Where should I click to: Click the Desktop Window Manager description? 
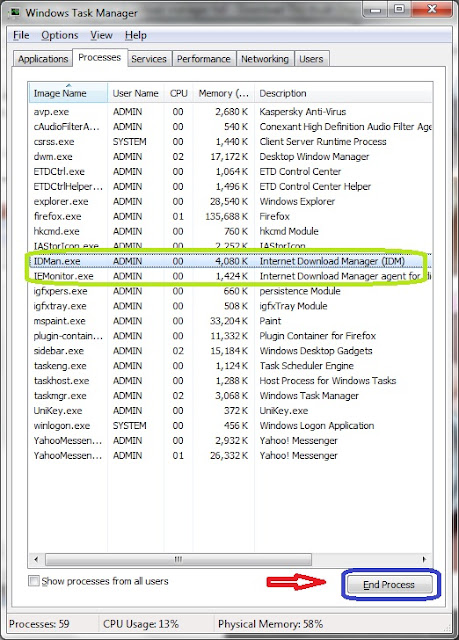314,157
